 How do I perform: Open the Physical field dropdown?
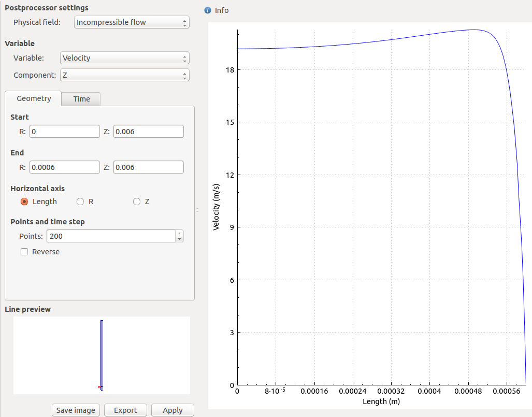point(132,22)
